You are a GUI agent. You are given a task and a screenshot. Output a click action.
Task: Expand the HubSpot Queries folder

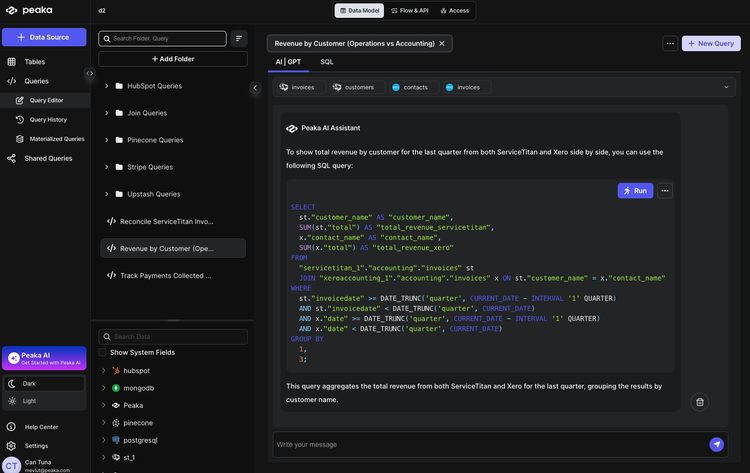click(106, 86)
